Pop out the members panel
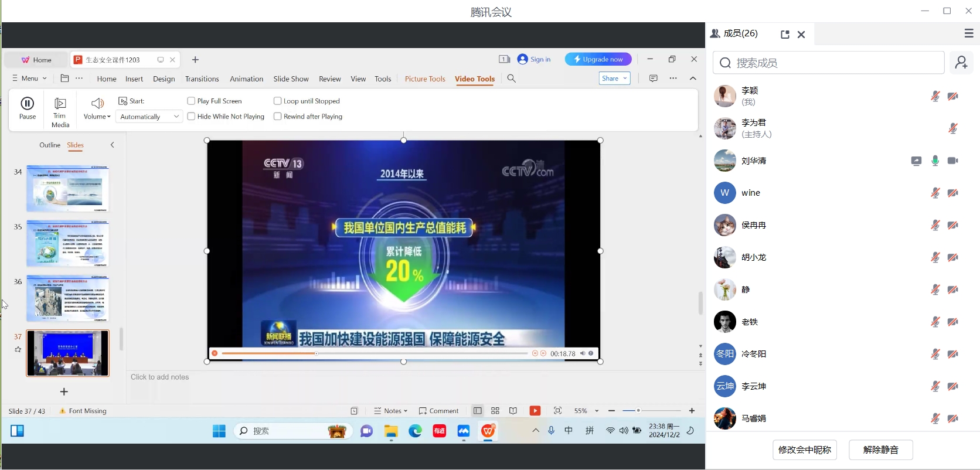Screen dimensions: 980x470 click(x=785, y=35)
